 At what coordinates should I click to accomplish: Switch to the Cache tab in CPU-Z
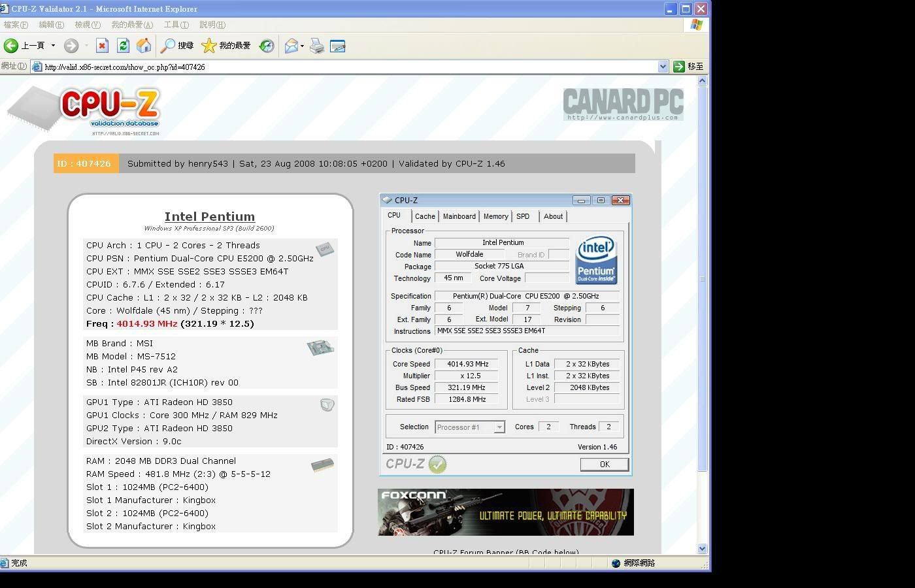point(425,216)
